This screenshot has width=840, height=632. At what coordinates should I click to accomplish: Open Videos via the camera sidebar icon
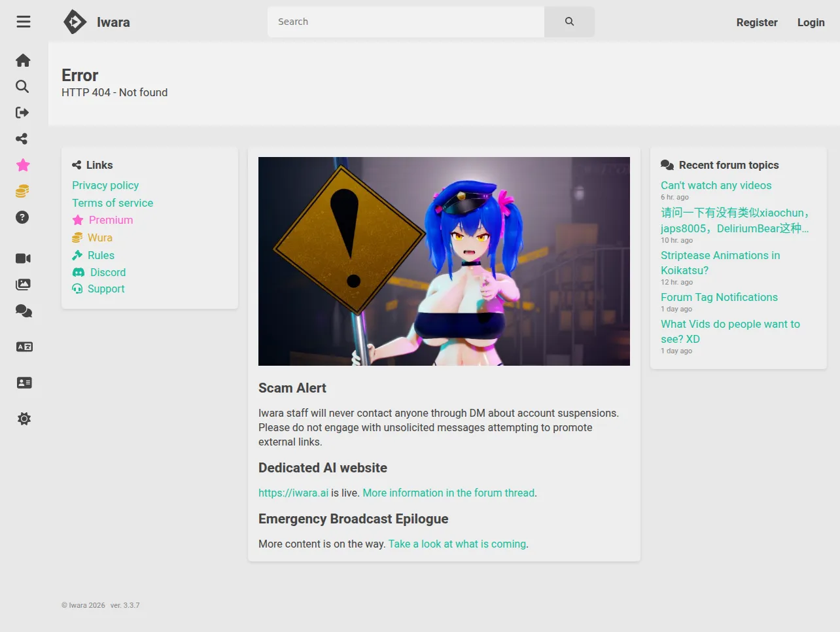click(23, 258)
